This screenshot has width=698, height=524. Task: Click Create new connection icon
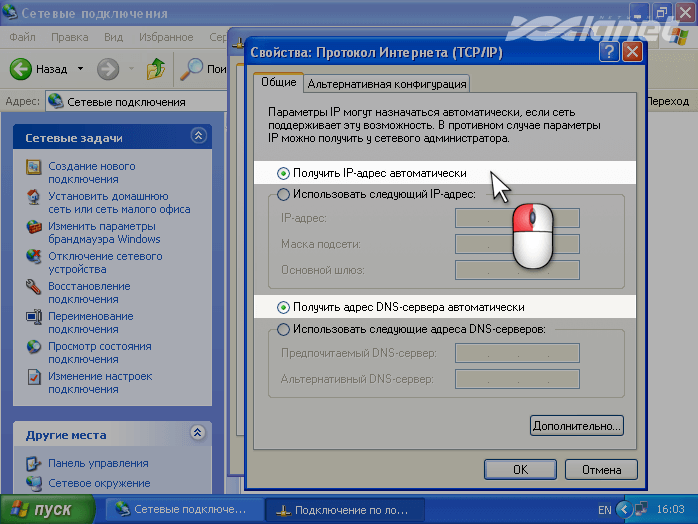[x=33, y=167]
